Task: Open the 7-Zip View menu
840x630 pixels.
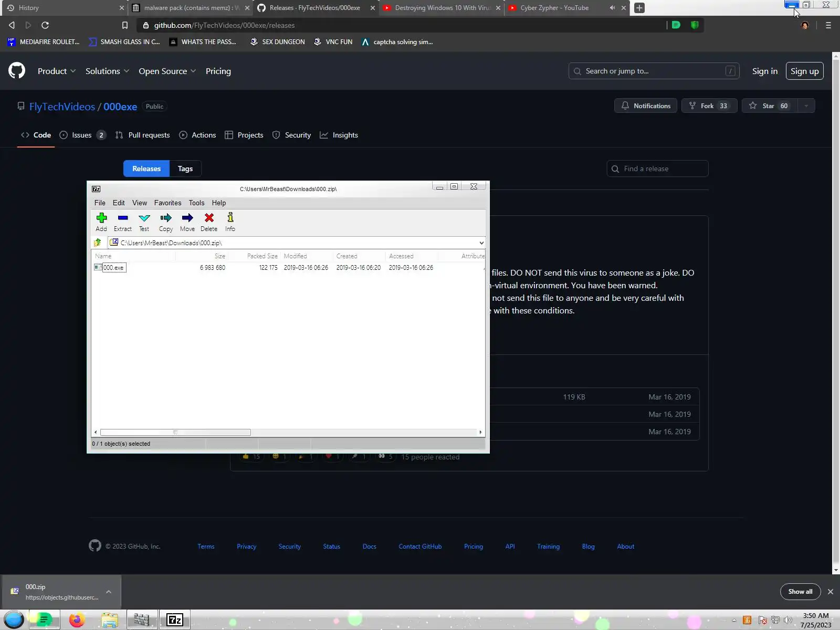Action: tap(140, 203)
